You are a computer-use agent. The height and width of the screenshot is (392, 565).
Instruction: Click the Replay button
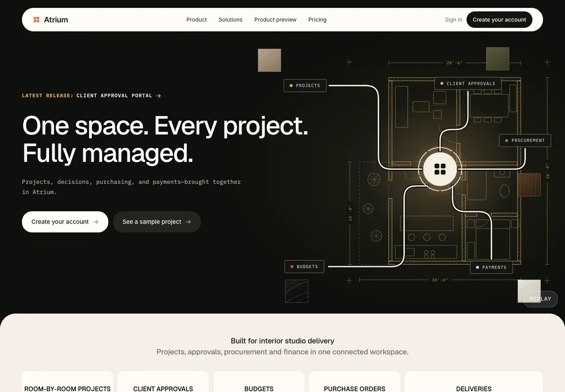[x=540, y=299]
